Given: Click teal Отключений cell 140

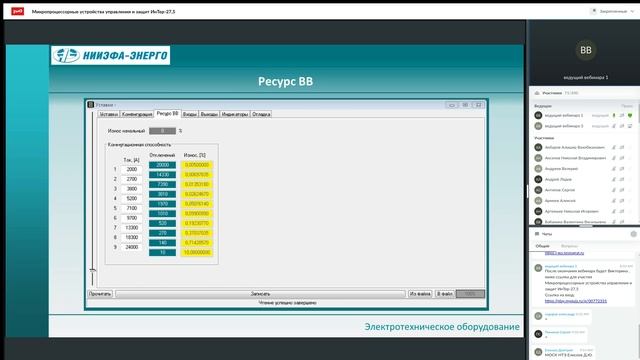Looking at the screenshot, I should pos(162,243).
